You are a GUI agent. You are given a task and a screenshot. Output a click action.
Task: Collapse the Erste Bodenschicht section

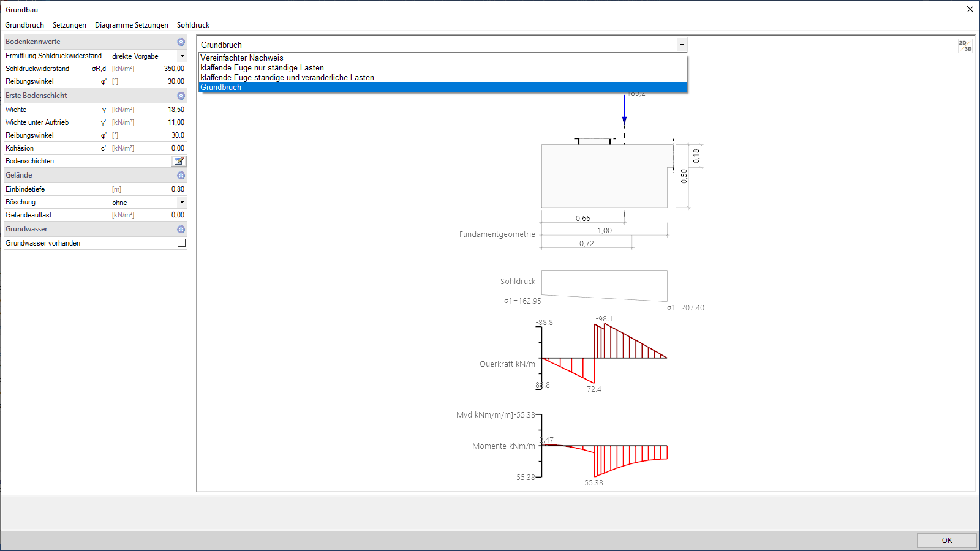(181, 96)
